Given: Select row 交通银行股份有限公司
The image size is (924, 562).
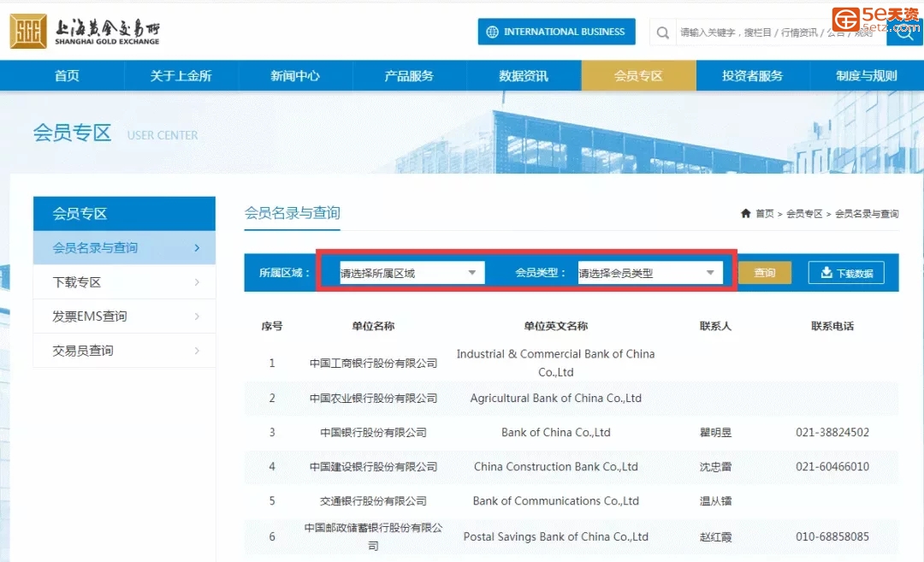Looking at the screenshot, I should point(572,500).
